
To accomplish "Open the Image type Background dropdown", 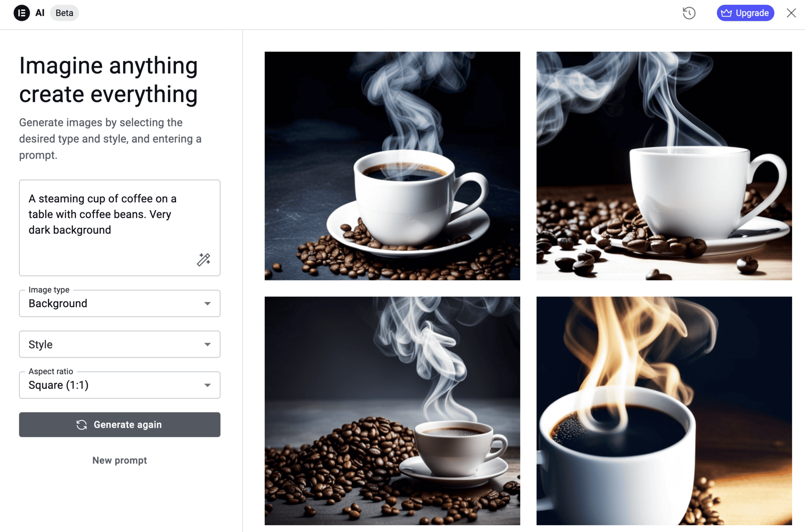I will coord(120,303).
